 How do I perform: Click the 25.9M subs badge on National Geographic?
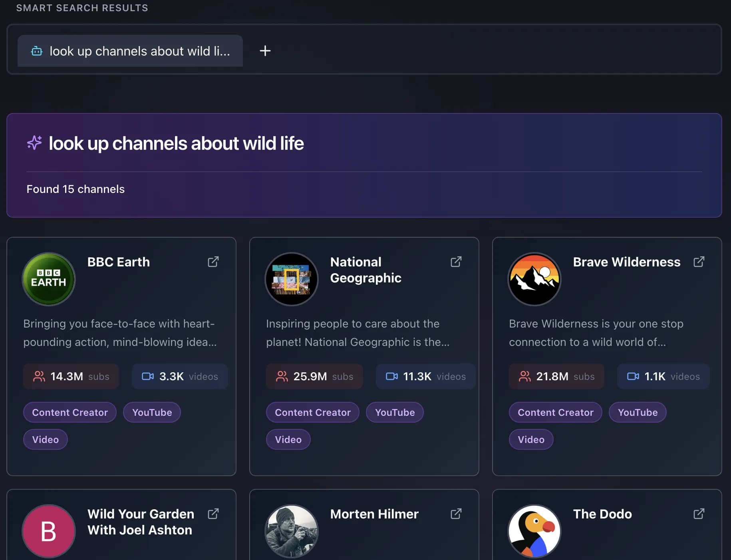pyautogui.click(x=314, y=376)
